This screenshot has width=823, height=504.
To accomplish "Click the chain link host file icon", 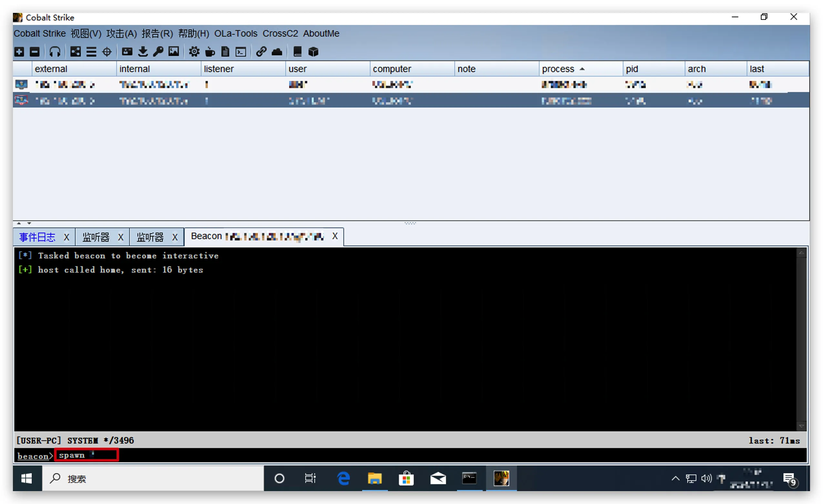I will pyautogui.click(x=261, y=52).
